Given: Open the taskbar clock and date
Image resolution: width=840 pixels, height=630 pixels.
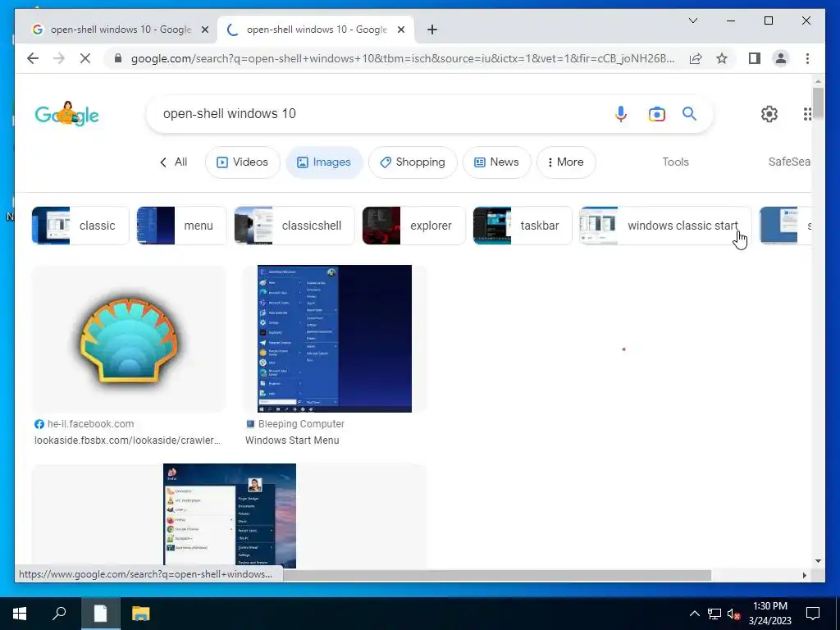Looking at the screenshot, I should [x=769, y=614].
